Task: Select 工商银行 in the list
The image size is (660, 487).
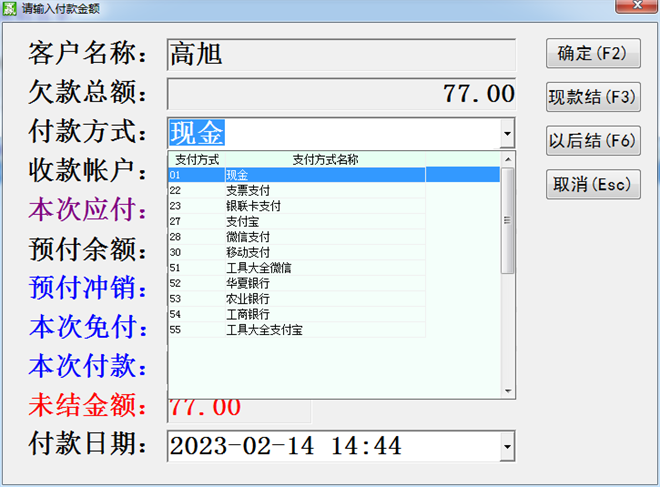Action: pos(297,314)
